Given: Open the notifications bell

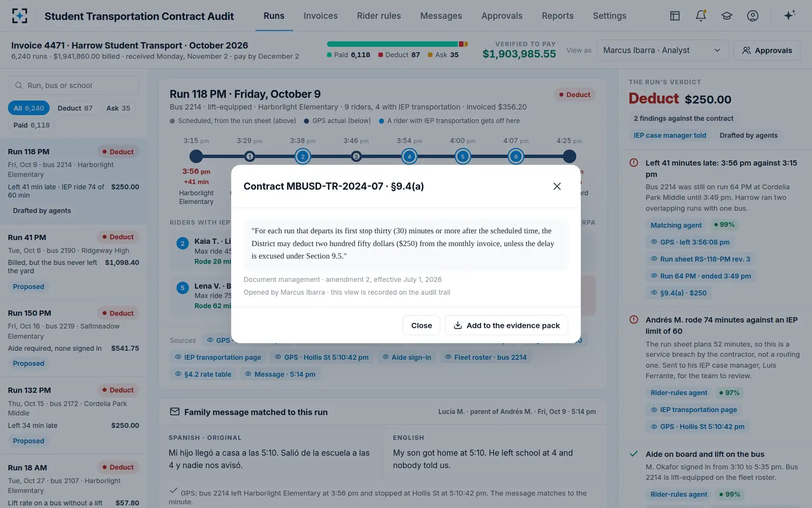Looking at the screenshot, I should (701, 16).
